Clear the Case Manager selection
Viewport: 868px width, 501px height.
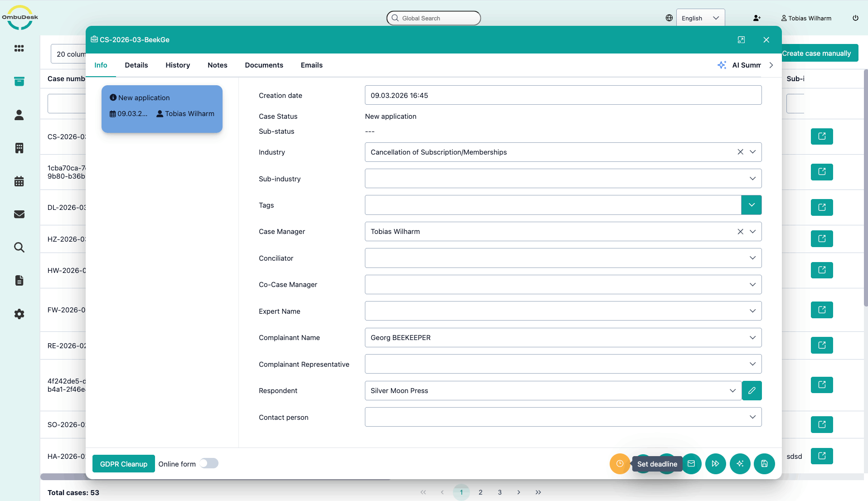click(740, 232)
